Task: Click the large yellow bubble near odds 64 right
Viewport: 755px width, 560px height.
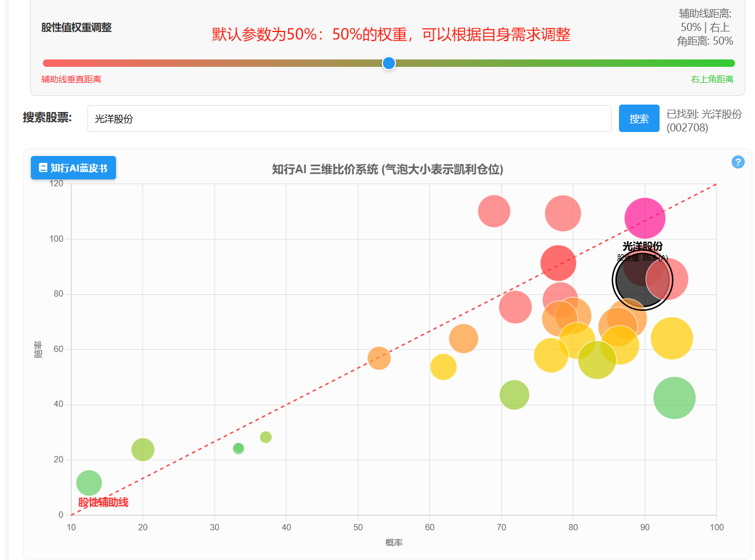Action: 672,338
